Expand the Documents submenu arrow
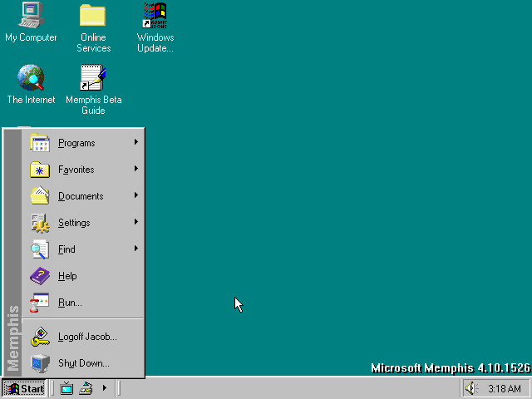 136,195
